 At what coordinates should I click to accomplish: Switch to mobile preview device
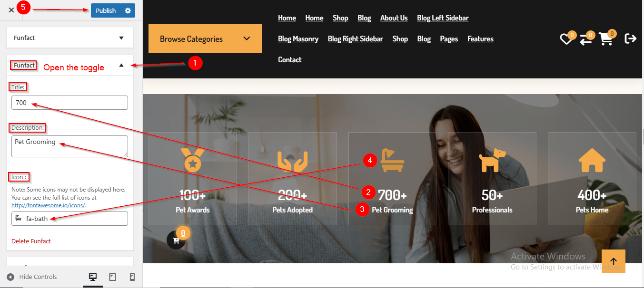pos(132,277)
